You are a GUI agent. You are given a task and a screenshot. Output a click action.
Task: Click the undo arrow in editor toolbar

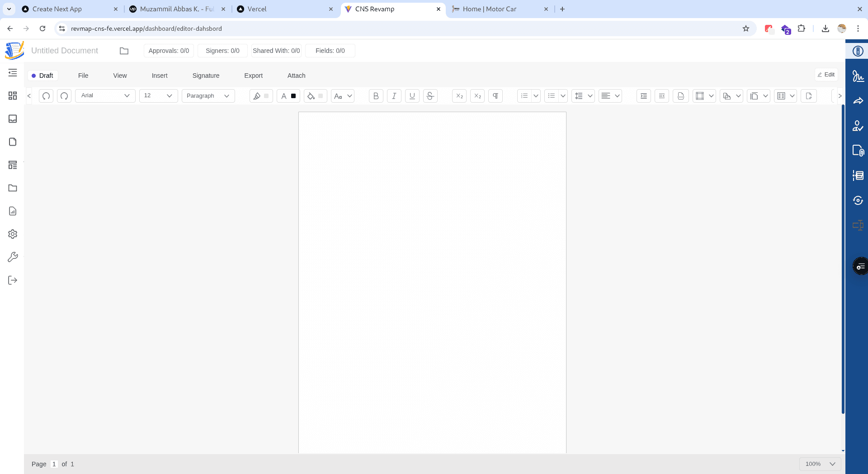pyautogui.click(x=46, y=96)
